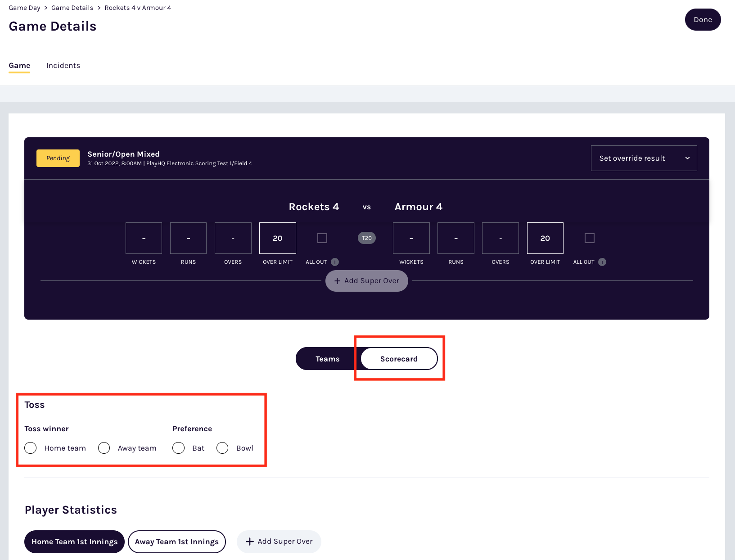
Task: Click the info icon beside Rockets 4 All Out
Action: click(335, 262)
